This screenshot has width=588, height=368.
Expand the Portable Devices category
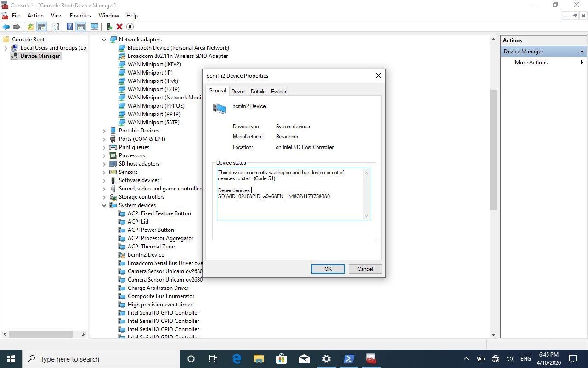point(104,131)
